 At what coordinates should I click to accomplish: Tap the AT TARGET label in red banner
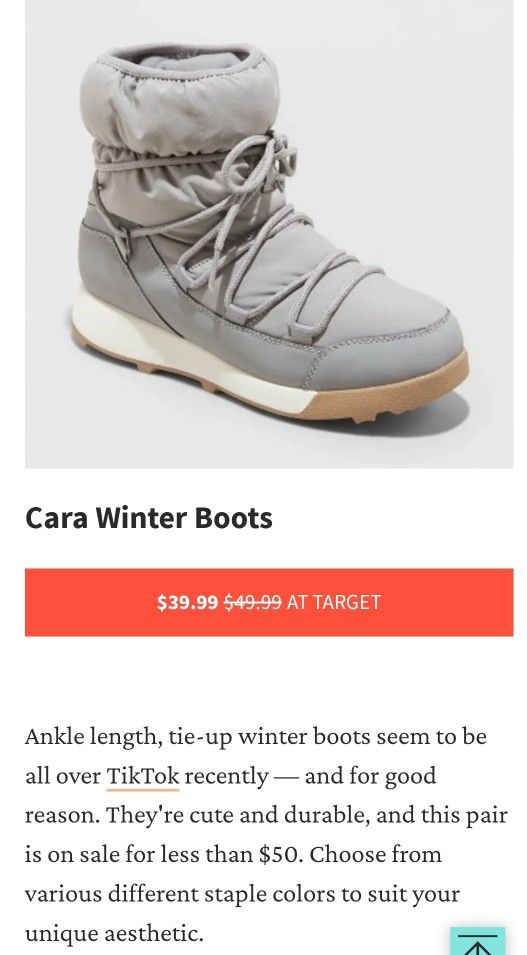(x=333, y=602)
